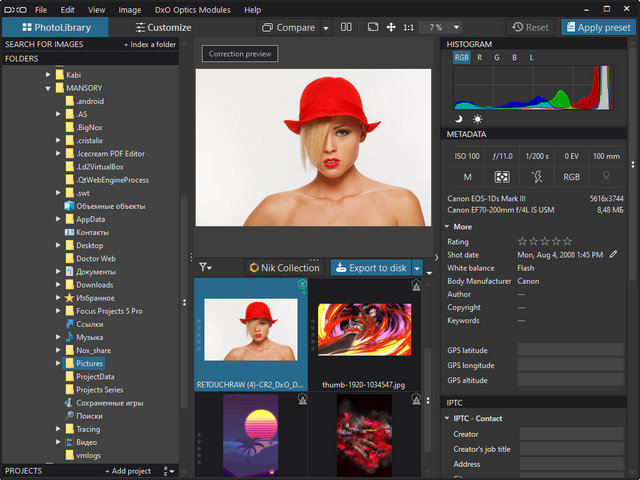Click the highlight clipping sun icon

point(477,120)
